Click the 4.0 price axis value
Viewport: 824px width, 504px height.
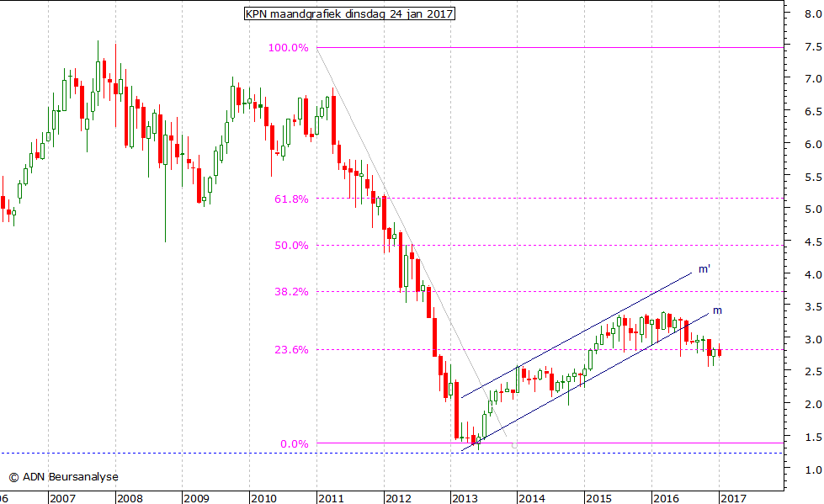[x=813, y=274]
